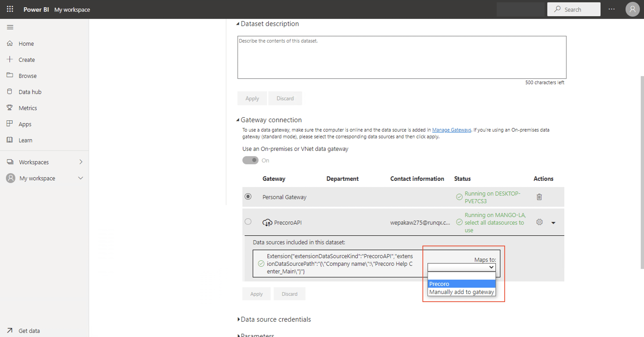Open the more options ellipsis in header

[612, 9]
